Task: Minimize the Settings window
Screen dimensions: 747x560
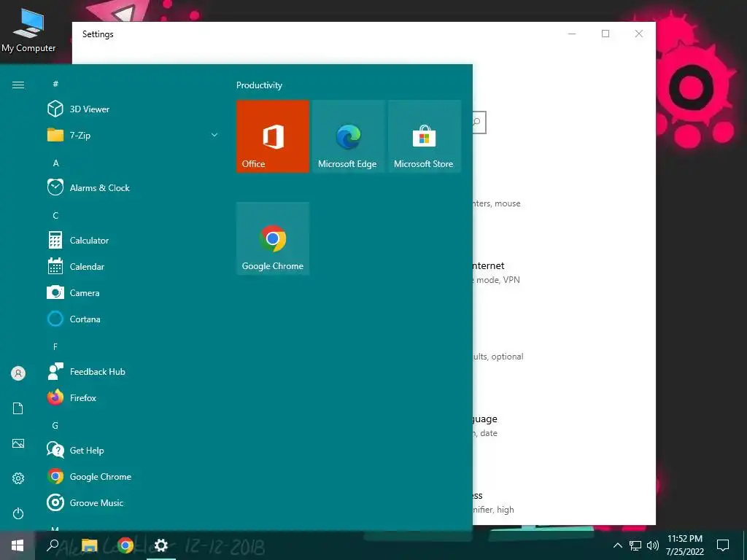Action: (572, 34)
